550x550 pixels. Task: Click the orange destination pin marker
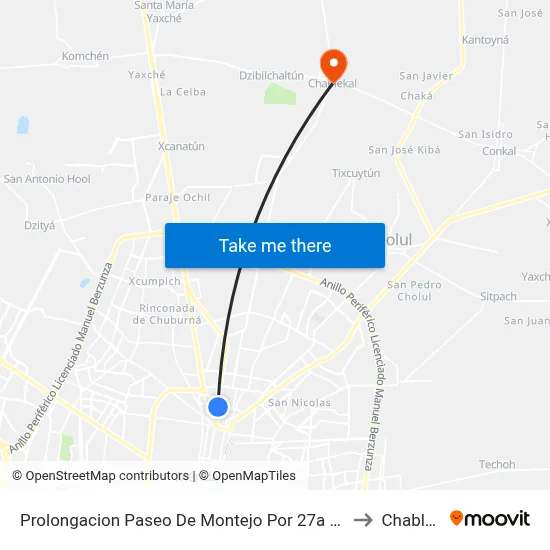[x=334, y=66]
